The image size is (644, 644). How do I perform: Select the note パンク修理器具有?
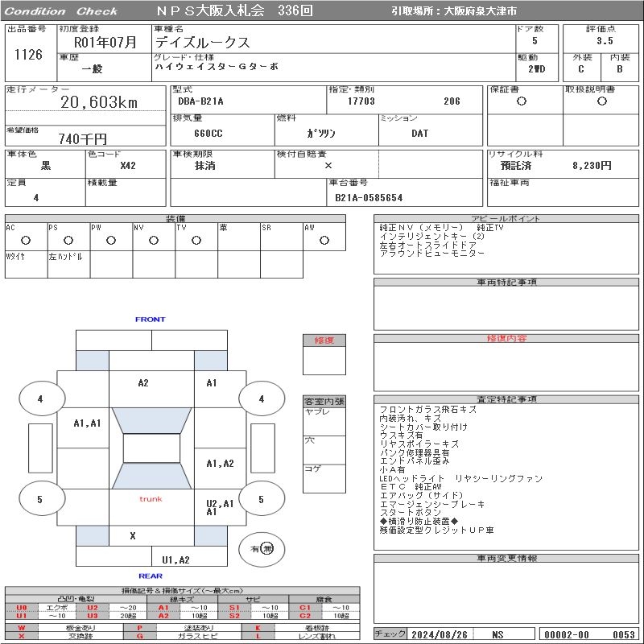point(415,452)
